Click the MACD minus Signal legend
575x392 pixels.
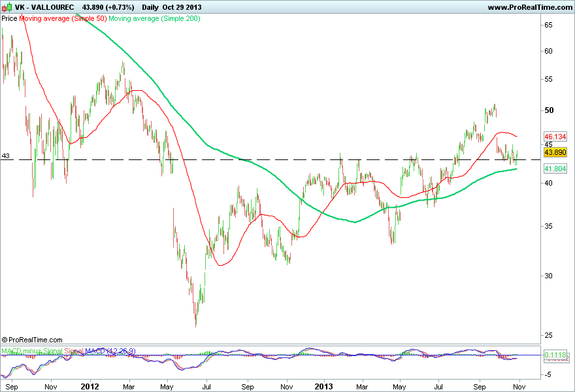[31, 351]
